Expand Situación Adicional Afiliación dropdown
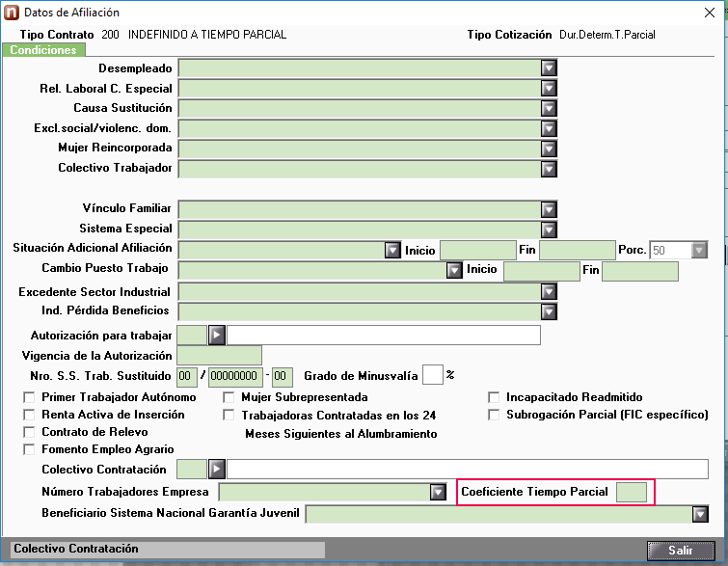 (392, 251)
